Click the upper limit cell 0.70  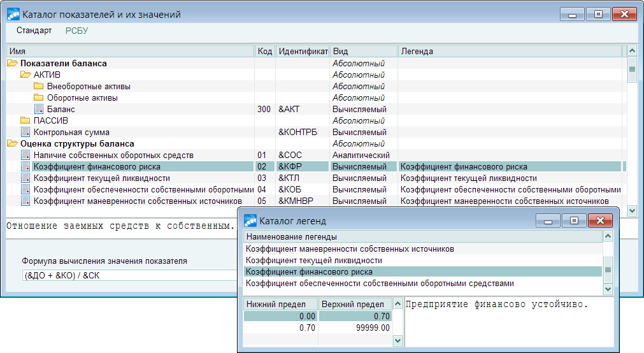[355, 316]
